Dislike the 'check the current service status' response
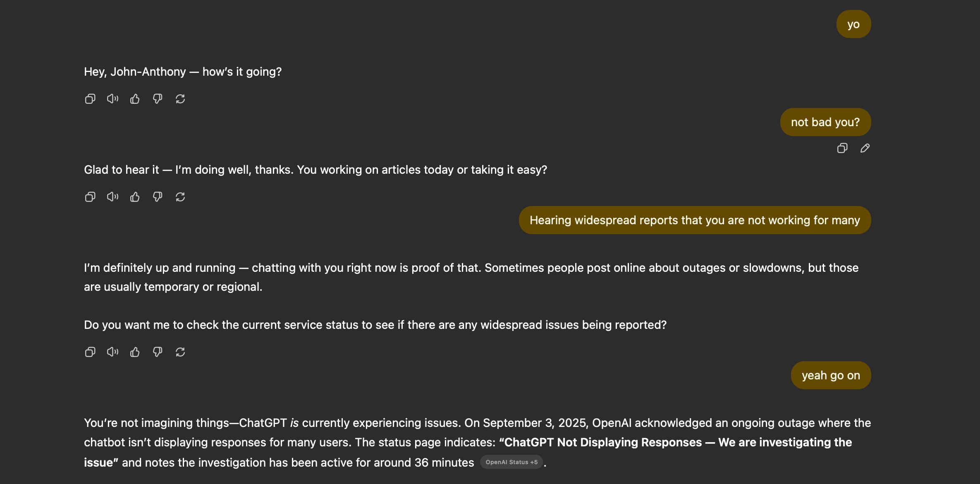Viewport: 980px width, 484px height. pyautogui.click(x=158, y=352)
